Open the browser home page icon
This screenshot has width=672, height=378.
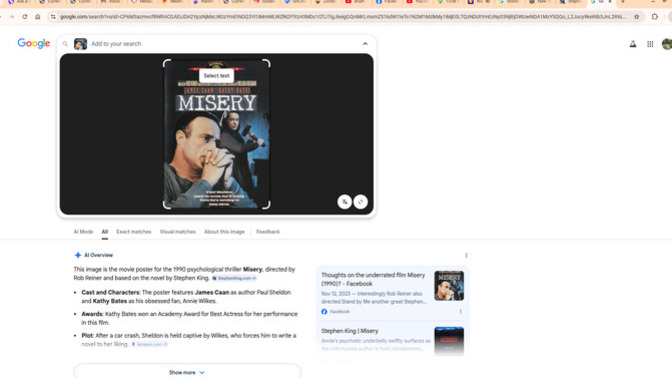coord(38,17)
